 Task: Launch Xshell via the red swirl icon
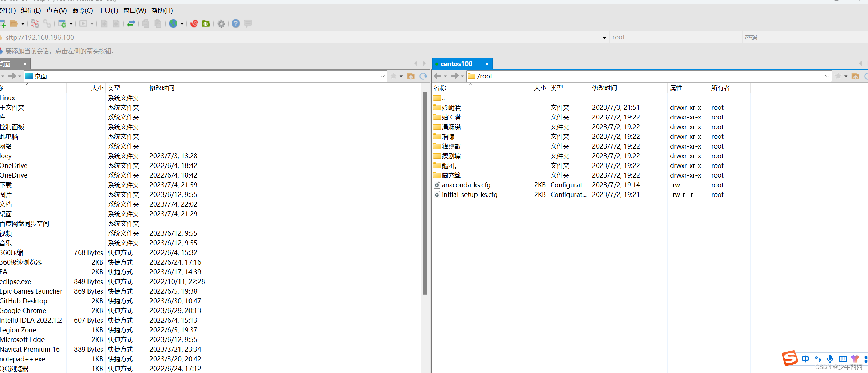[x=194, y=23]
